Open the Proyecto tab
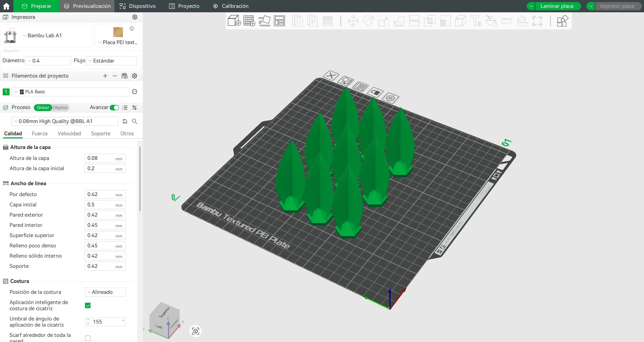The width and height of the screenshot is (644, 342). (184, 6)
